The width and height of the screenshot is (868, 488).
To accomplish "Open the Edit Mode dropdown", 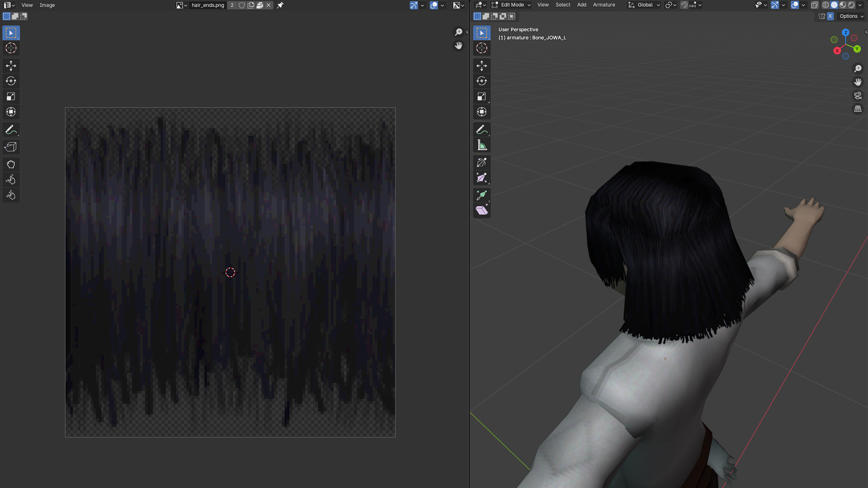I will pos(511,5).
